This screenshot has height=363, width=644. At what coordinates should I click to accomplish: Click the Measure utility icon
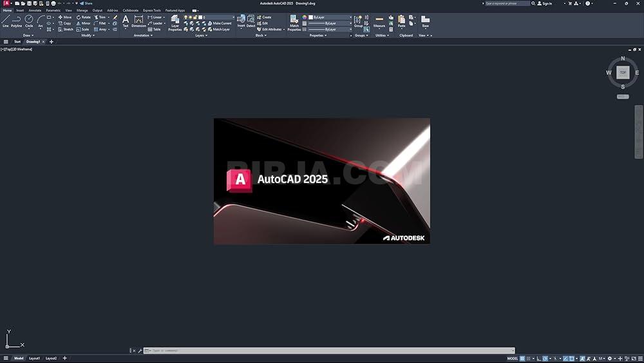379,21
